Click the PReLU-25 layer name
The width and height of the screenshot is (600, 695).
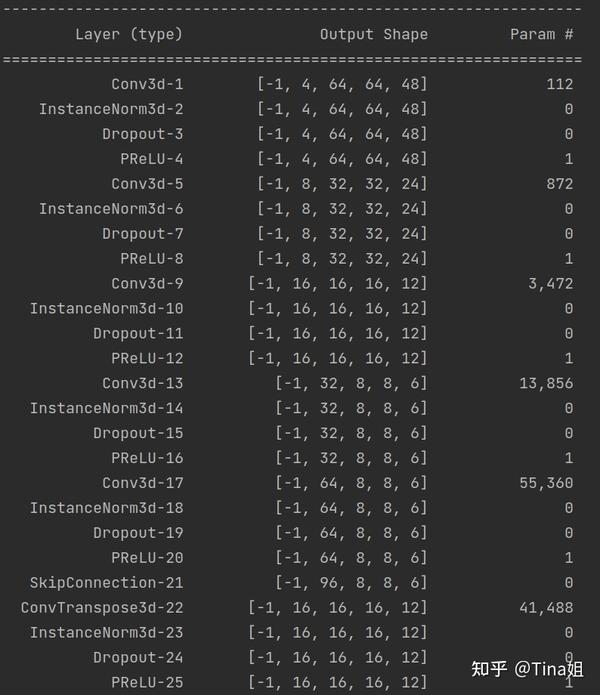(147, 682)
